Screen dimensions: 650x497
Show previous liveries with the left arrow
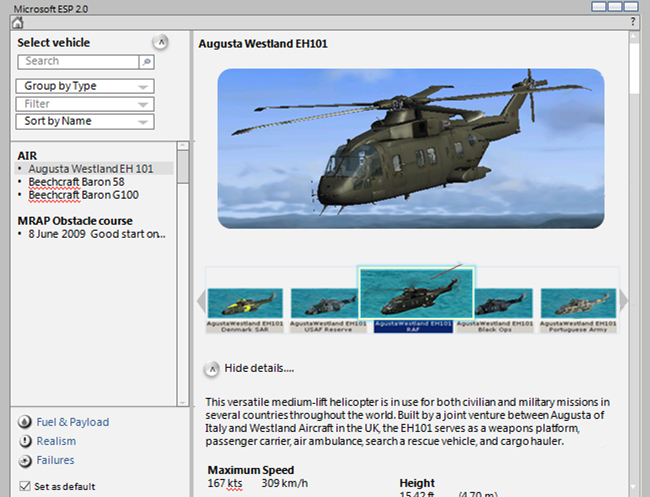[x=201, y=301]
